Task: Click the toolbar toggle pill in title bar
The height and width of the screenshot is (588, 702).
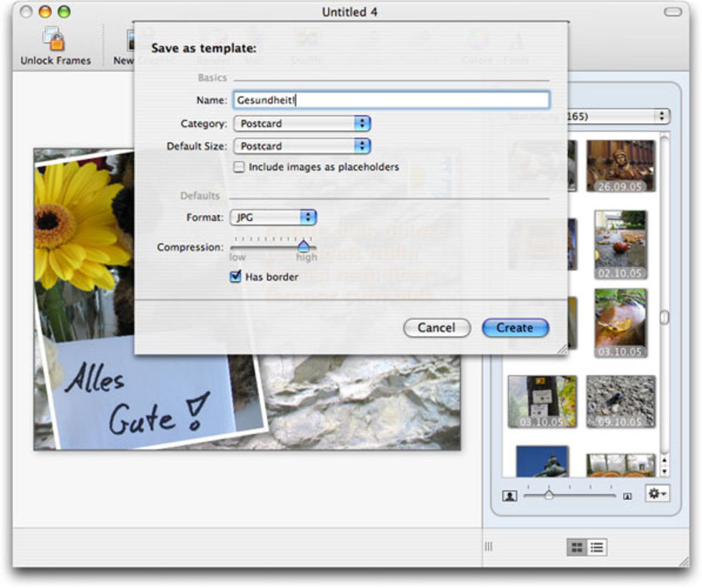Action: pos(673,12)
